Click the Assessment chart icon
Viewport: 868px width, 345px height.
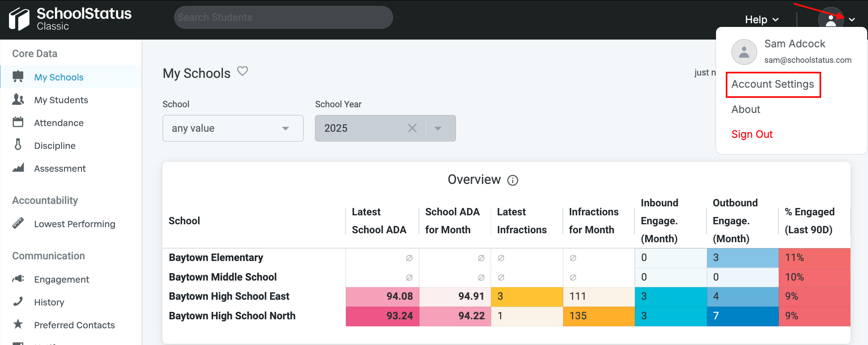18,168
